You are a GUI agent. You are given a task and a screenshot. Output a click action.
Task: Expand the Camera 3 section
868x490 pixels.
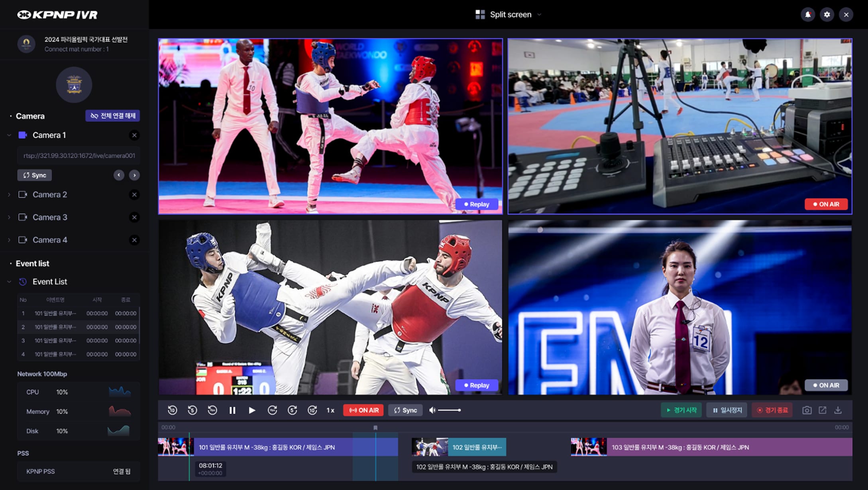[9, 217]
